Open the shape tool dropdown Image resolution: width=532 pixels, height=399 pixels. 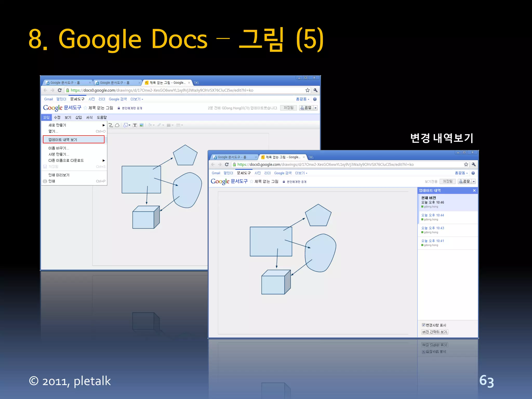click(127, 125)
